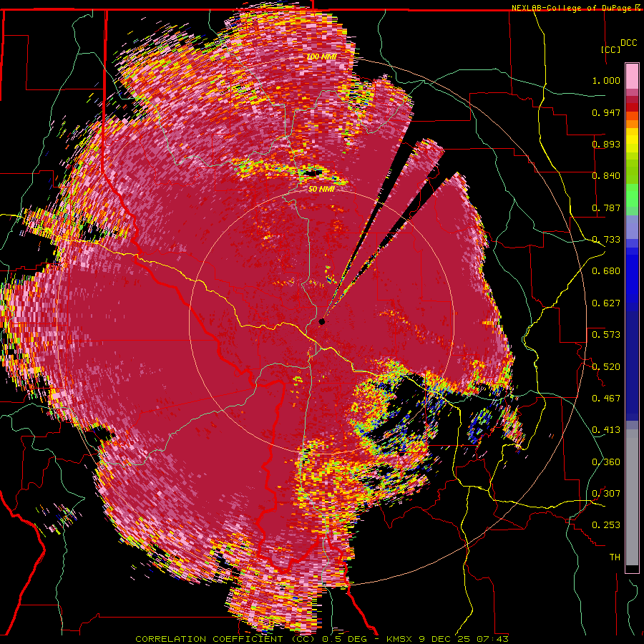Click the black radar site dot

(x=322, y=321)
